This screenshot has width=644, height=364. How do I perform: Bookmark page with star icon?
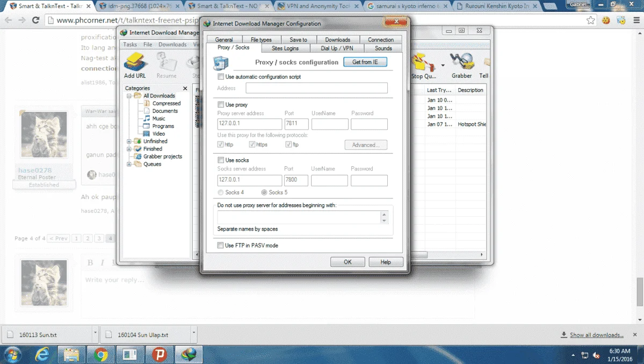click(591, 20)
